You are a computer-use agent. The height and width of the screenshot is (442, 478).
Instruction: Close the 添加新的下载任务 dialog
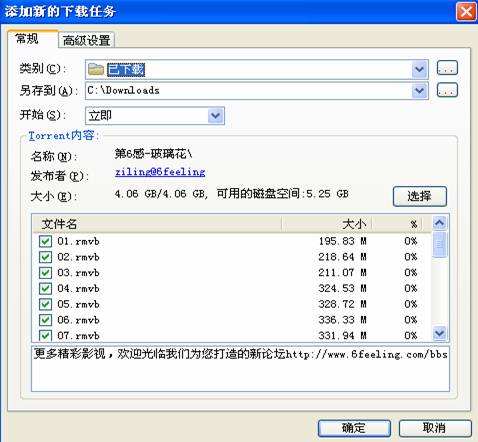click(x=466, y=12)
